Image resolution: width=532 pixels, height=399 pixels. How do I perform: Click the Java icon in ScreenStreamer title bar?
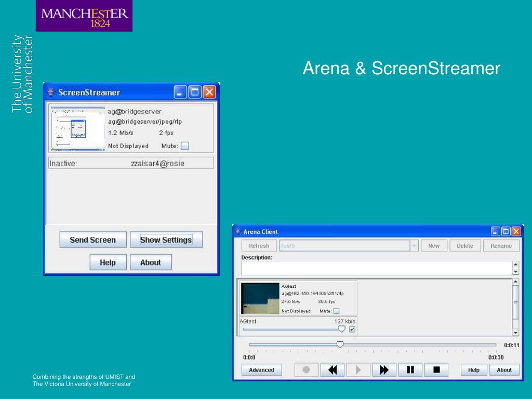tap(51, 91)
